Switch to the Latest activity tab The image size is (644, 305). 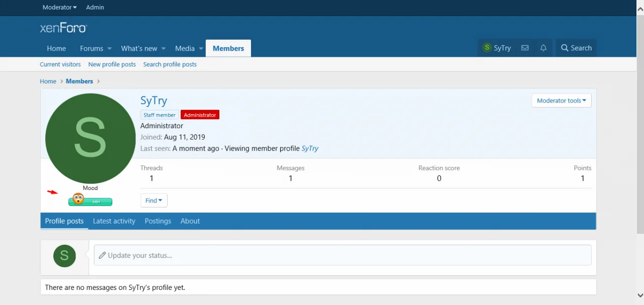coord(114,221)
